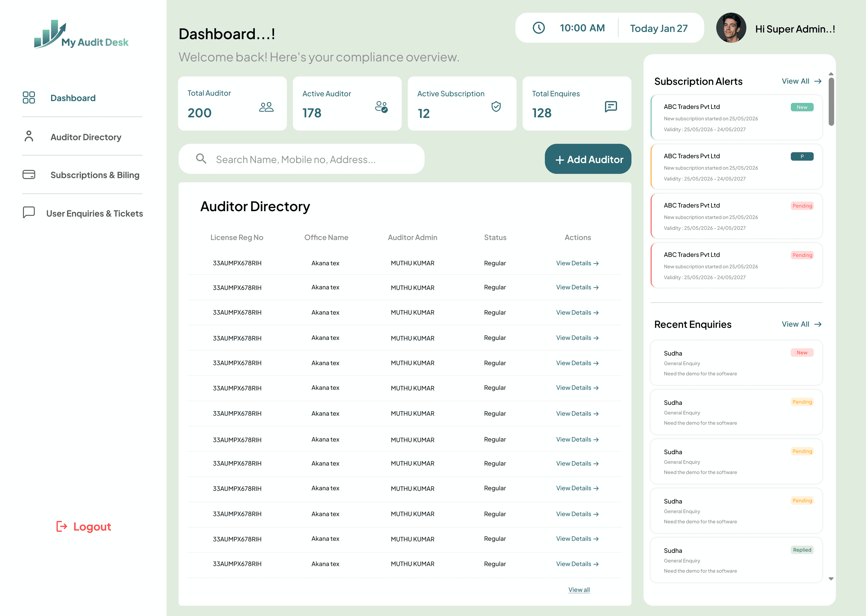Click the Logout label
The image size is (866, 616).
click(x=92, y=526)
